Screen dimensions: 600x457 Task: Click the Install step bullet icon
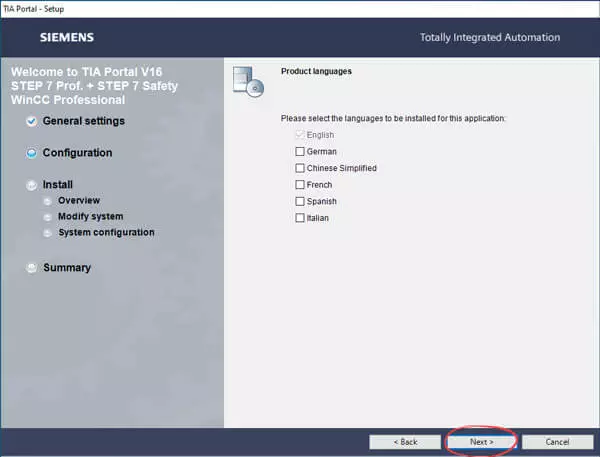(x=32, y=185)
